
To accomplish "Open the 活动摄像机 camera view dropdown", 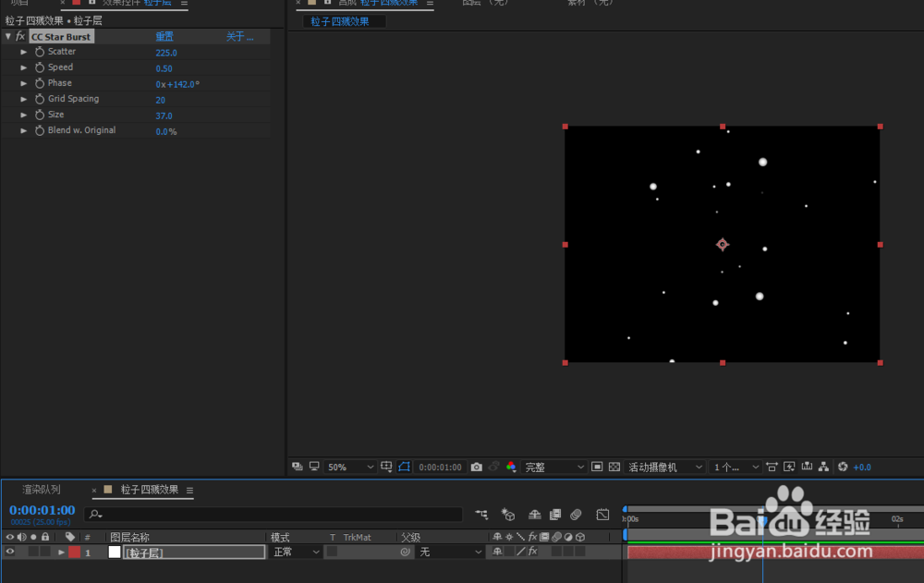I will coord(664,467).
